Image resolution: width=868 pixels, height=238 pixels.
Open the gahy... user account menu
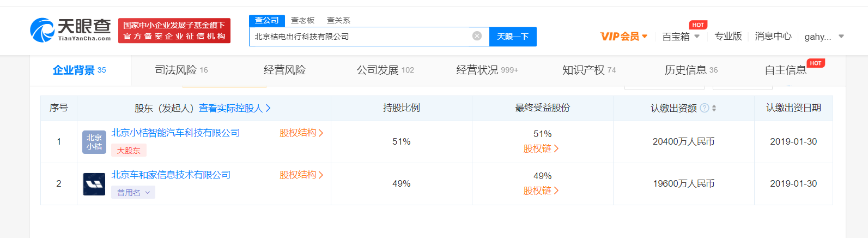click(824, 37)
